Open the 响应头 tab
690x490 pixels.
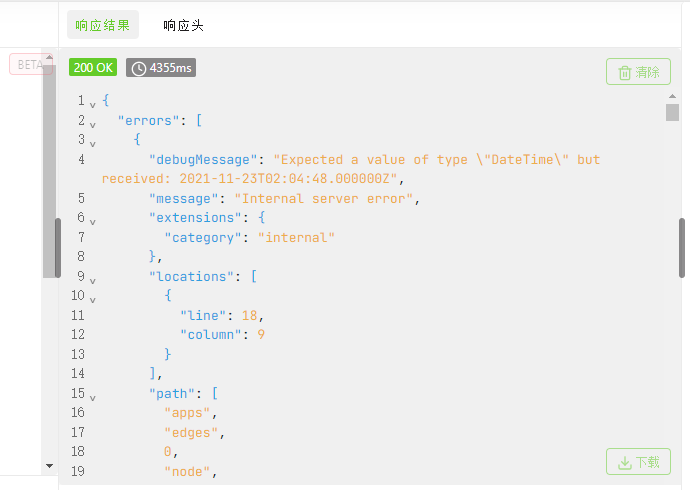pyautogui.click(x=183, y=25)
